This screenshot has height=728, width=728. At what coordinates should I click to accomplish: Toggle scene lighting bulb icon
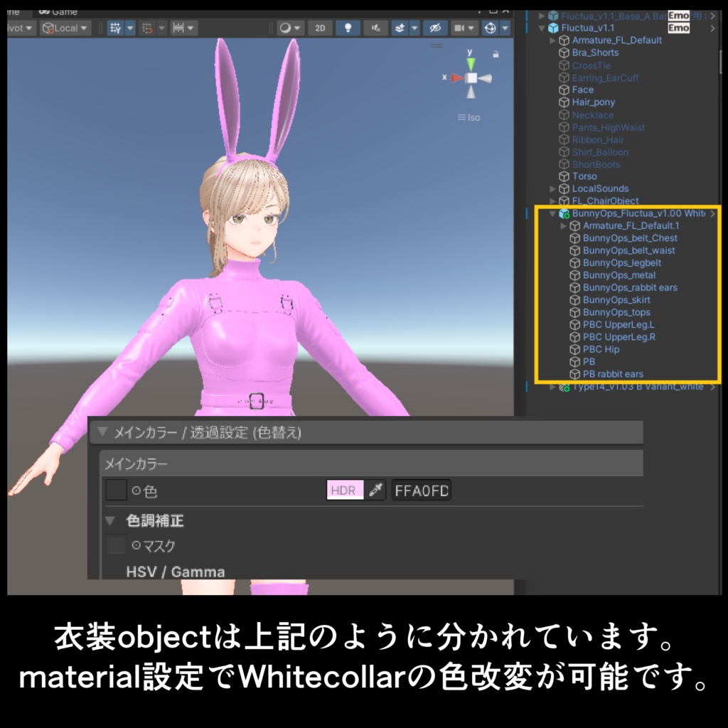pyautogui.click(x=348, y=28)
